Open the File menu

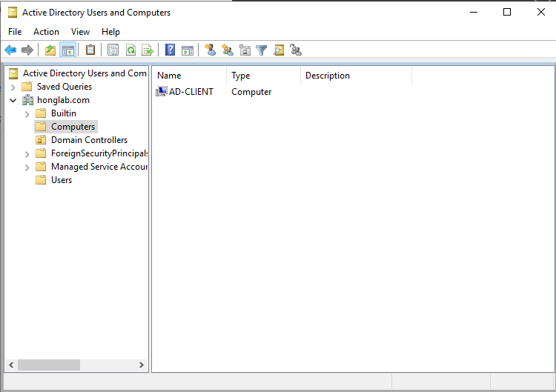pos(15,32)
